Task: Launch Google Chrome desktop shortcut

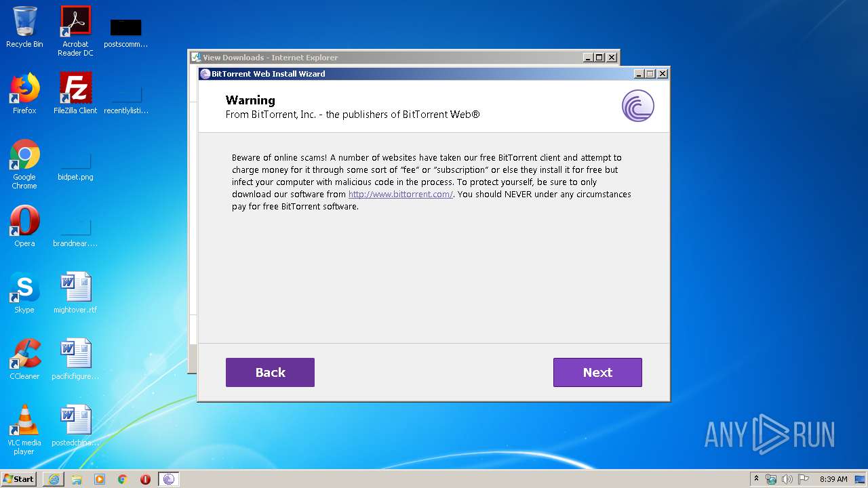Action: coord(24,164)
